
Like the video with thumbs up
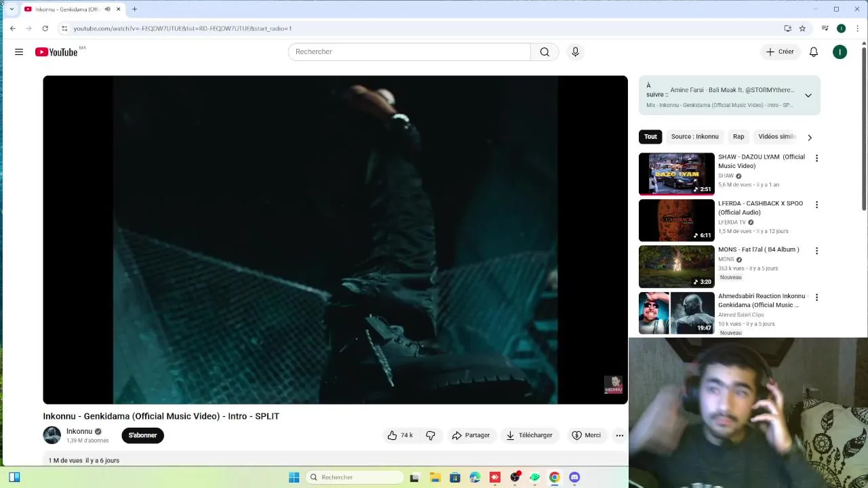tap(399, 435)
